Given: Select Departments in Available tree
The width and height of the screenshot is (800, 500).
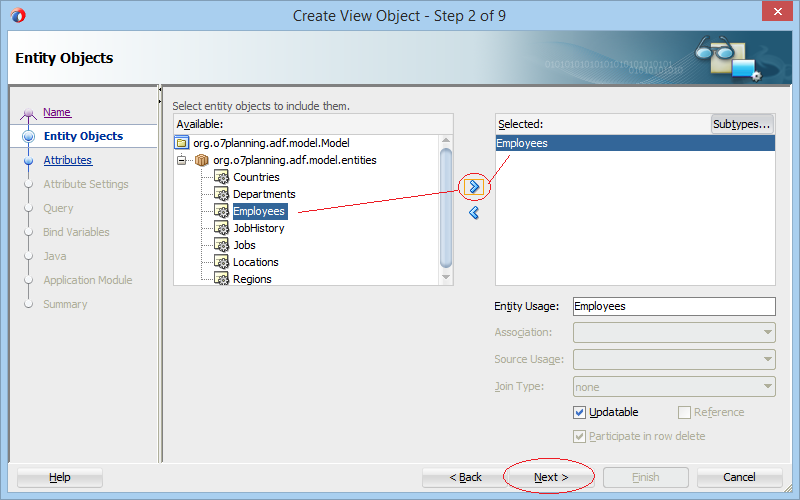Looking at the screenshot, I should pyautogui.click(x=264, y=194).
